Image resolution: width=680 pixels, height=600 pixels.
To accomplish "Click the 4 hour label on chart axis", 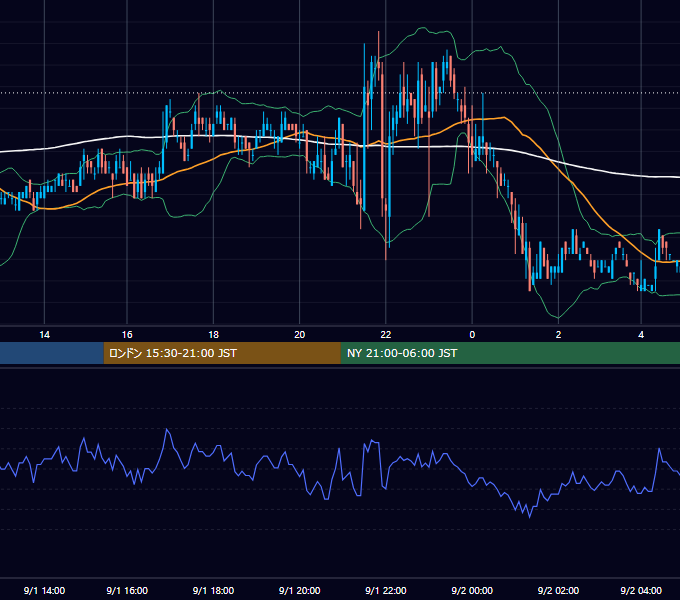I will (641, 335).
